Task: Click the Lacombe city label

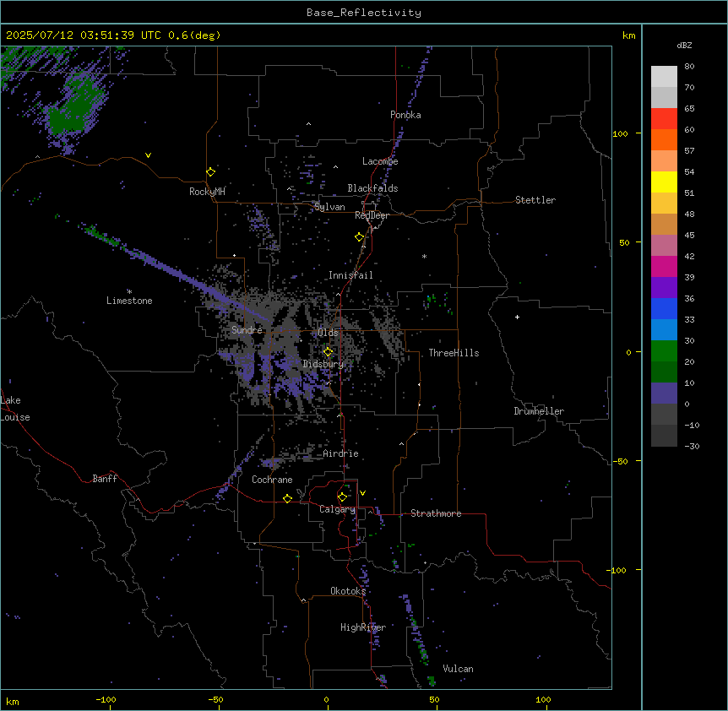Action: coord(380,161)
